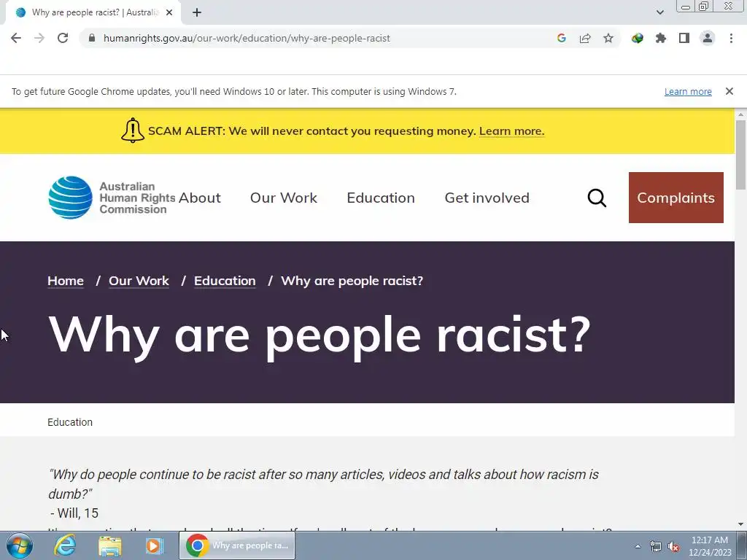This screenshot has width=747, height=560.
Task: Open the Extensions puzzle piece icon
Action: [x=661, y=38]
